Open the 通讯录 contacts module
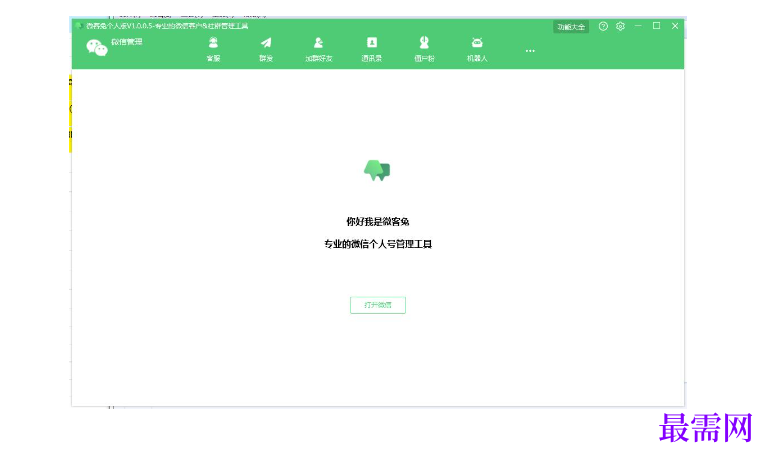Image resolution: width=771 pixels, height=459 pixels. point(372,49)
